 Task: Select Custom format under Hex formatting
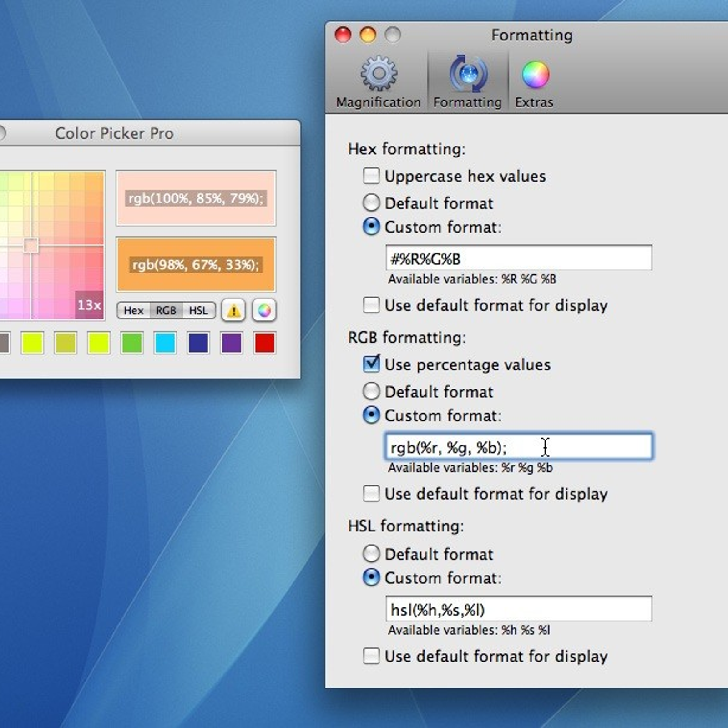(371, 226)
